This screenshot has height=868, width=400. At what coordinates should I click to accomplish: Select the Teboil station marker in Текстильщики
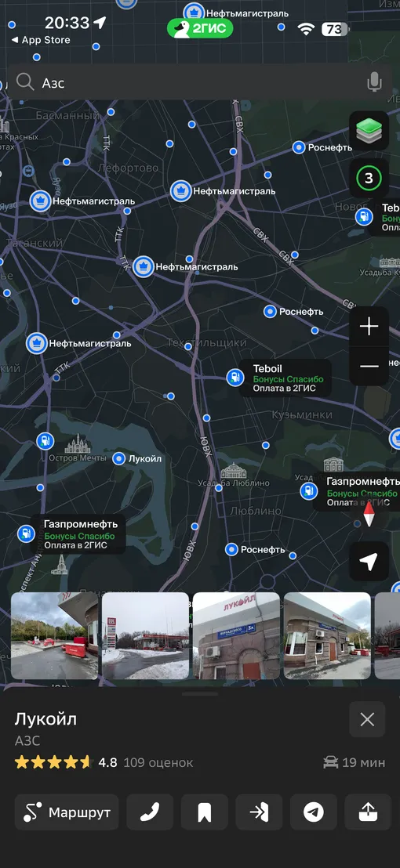235,378
